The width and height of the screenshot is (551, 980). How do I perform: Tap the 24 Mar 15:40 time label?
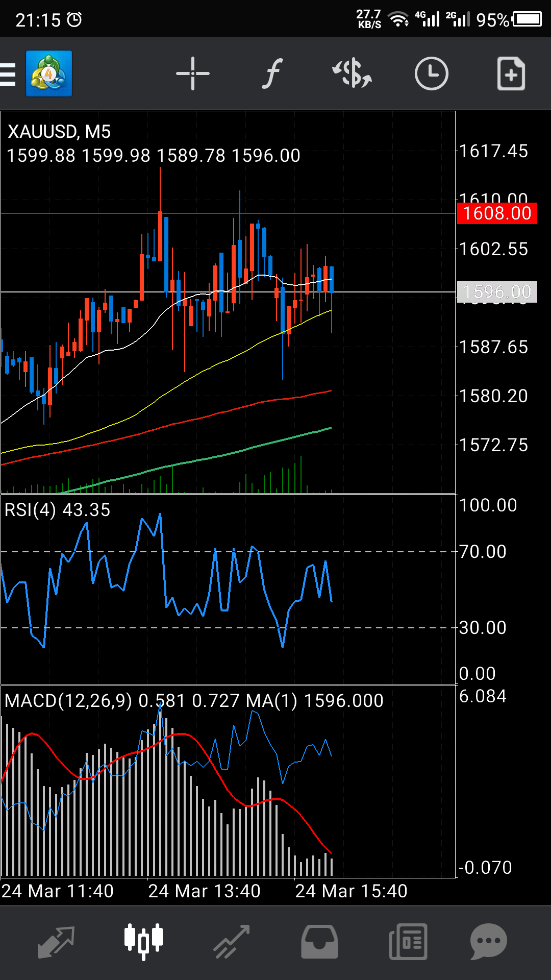pos(351,891)
